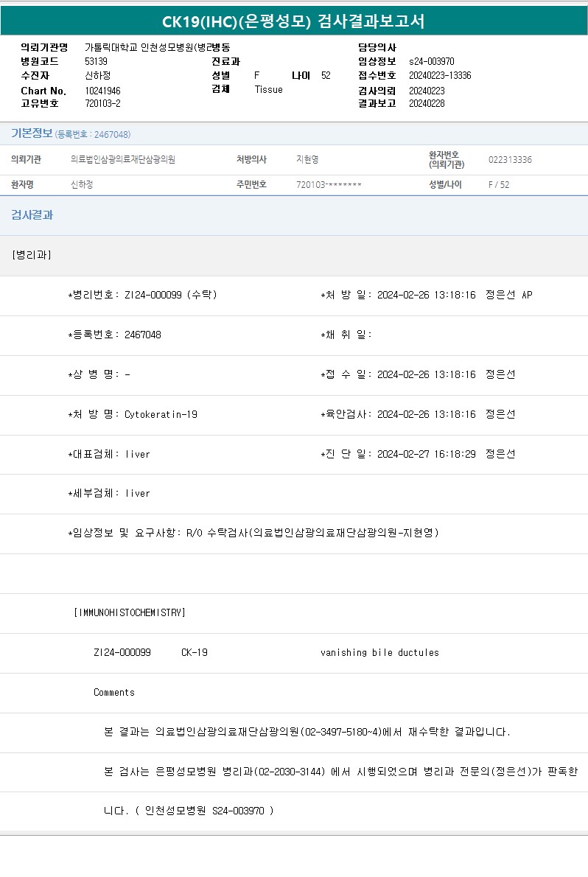Select the patient number 022313336
Screen dimensions: 588x877
510,160
